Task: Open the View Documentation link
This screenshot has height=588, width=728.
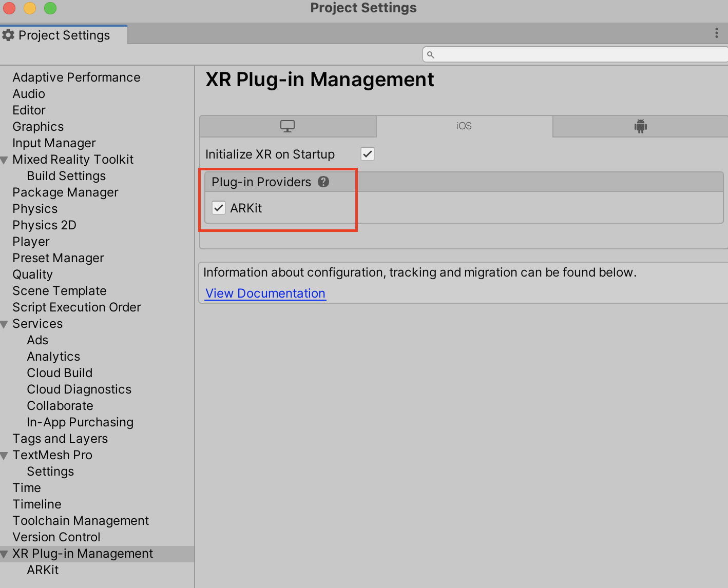Action: coord(265,293)
